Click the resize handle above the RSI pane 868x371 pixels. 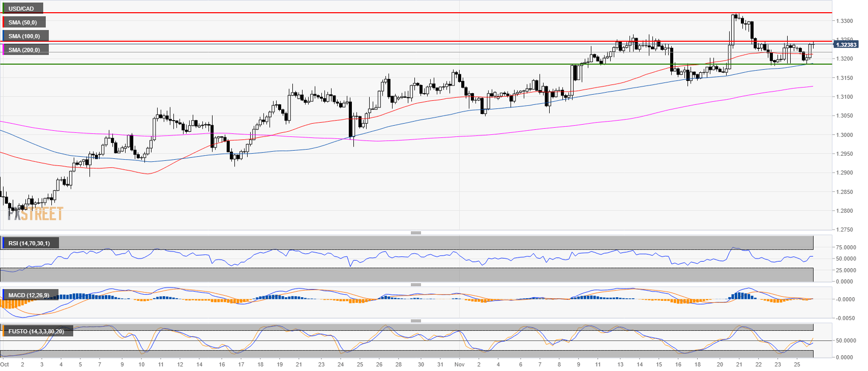click(x=415, y=233)
